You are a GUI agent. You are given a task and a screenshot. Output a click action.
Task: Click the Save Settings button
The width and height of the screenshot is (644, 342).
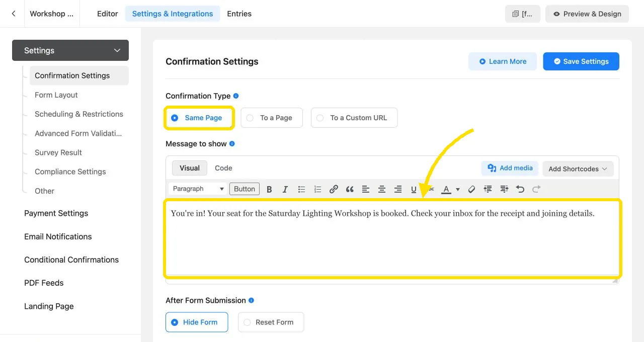(581, 61)
